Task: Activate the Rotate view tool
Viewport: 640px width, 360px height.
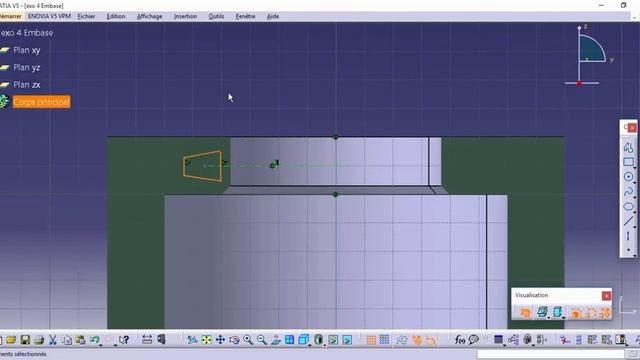Action: (x=234, y=340)
